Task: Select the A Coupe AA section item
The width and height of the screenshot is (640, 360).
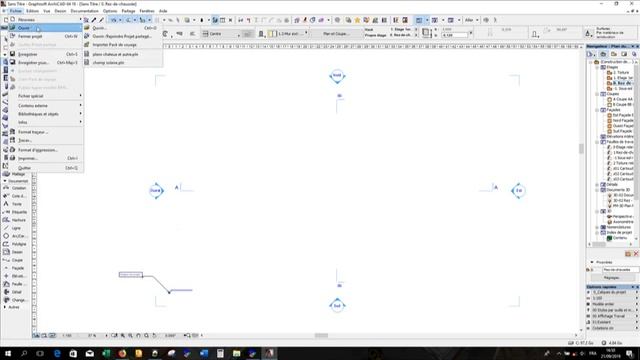Action: 621,99
